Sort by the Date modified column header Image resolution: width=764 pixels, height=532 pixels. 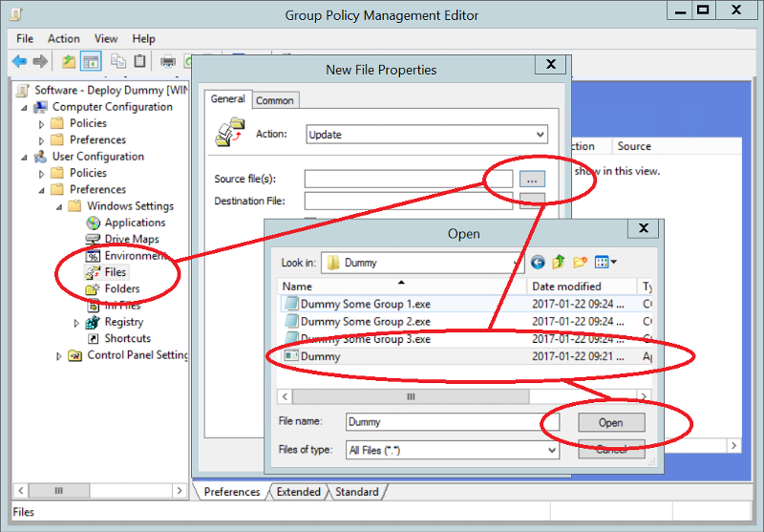click(x=583, y=287)
